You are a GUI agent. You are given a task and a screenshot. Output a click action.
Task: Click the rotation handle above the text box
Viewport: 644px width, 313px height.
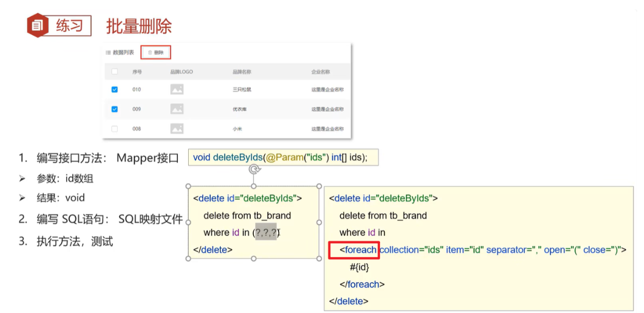tap(254, 169)
